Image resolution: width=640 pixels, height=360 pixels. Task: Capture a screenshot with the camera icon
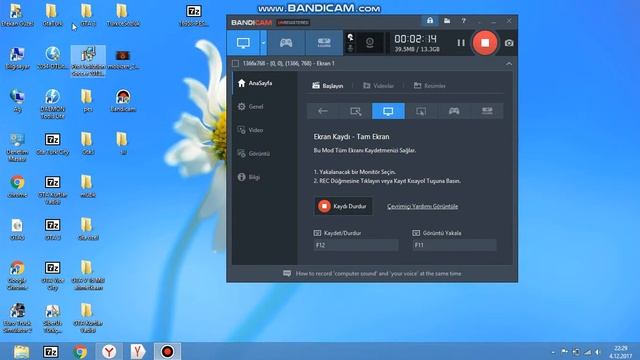coord(509,43)
